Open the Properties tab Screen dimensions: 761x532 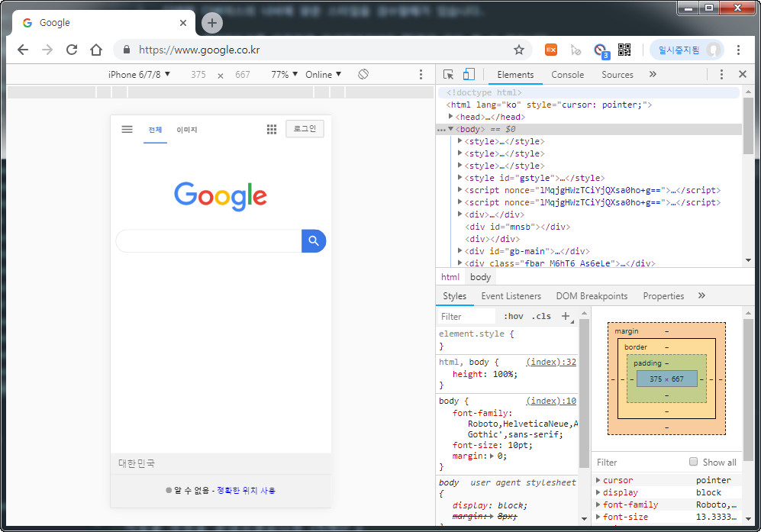tap(663, 295)
